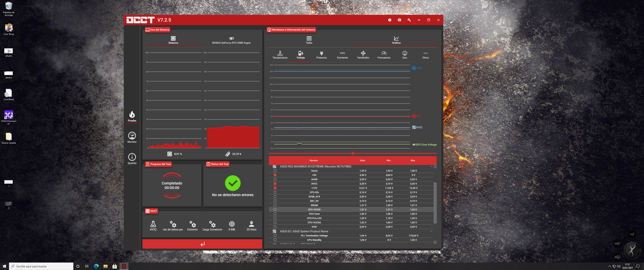Show Ventilador fan sensors

click(x=363, y=55)
